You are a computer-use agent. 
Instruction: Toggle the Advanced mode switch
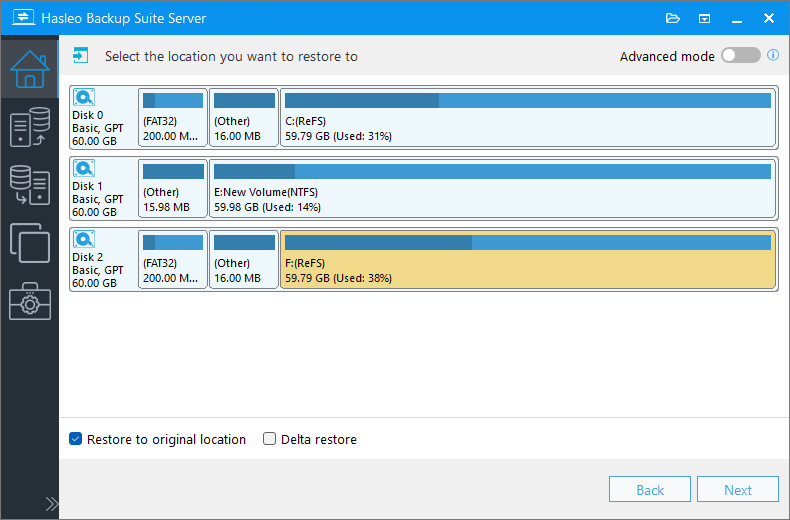pyautogui.click(x=740, y=56)
